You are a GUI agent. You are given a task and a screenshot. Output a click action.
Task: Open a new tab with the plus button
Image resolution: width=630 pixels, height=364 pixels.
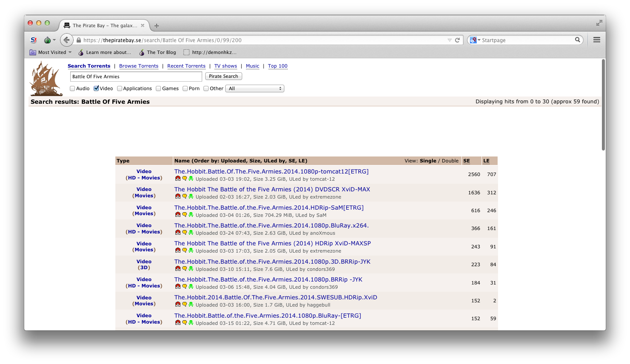click(157, 26)
